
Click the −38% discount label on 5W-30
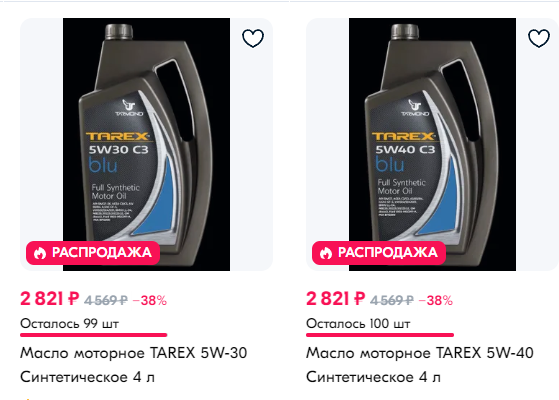tap(150, 301)
